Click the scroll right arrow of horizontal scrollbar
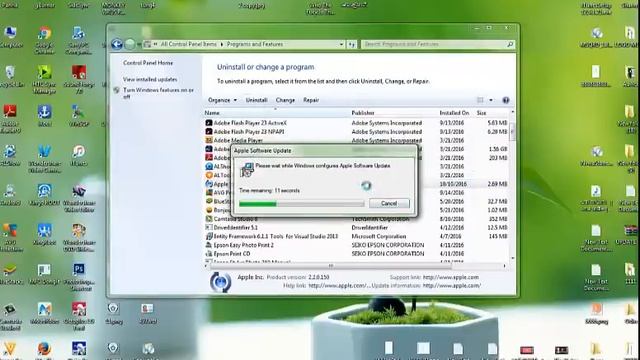The image size is (640, 360). point(504,266)
